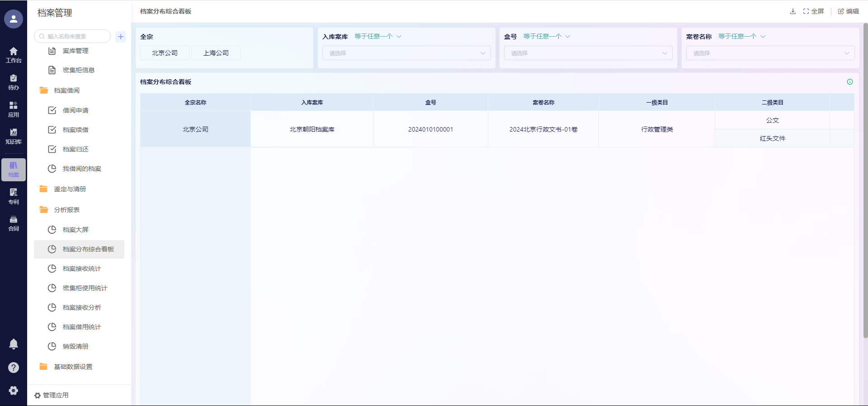868x406 pixels.
Task: Open the 知识库 knowledge base icon
Action: point(14,136)
